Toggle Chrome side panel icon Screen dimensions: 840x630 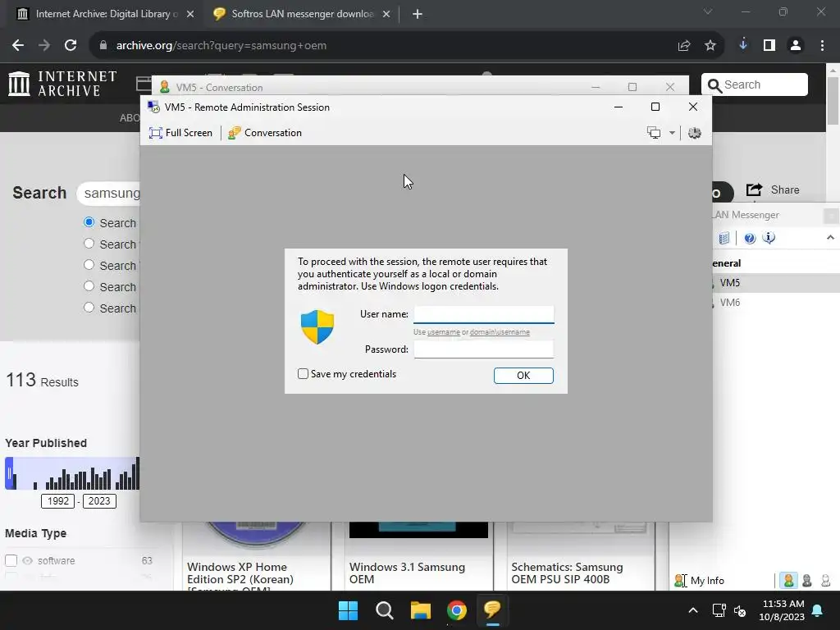[x=769, y=46]
